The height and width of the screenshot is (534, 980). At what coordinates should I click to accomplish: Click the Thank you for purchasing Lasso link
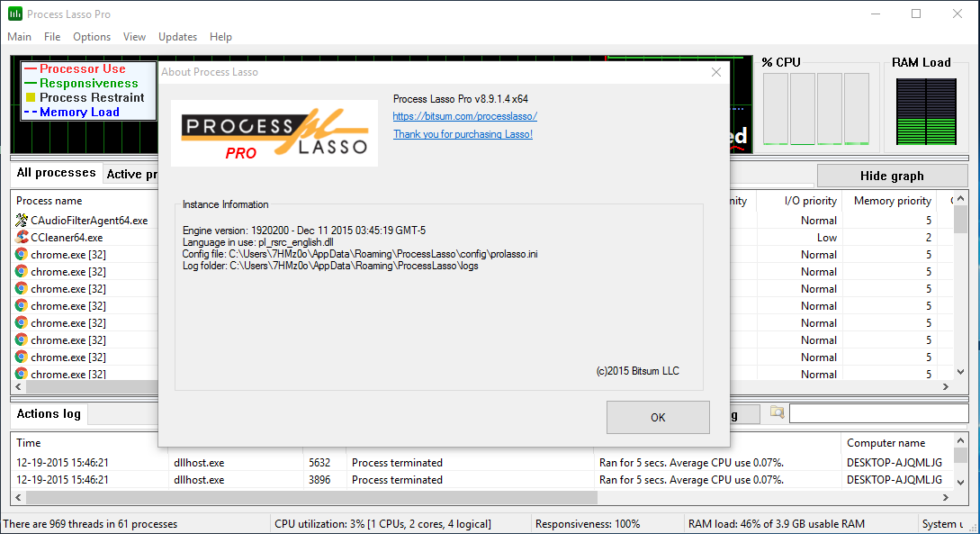463,134
